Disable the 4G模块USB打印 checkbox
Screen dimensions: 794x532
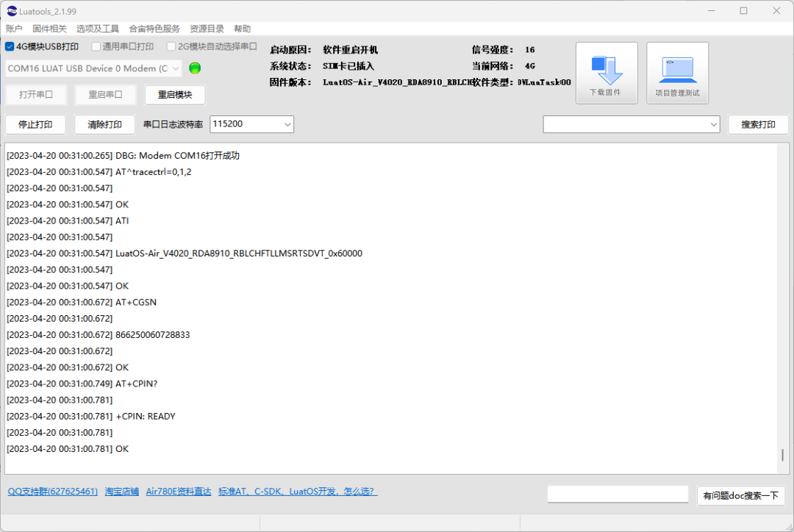[x=9, y=46]
